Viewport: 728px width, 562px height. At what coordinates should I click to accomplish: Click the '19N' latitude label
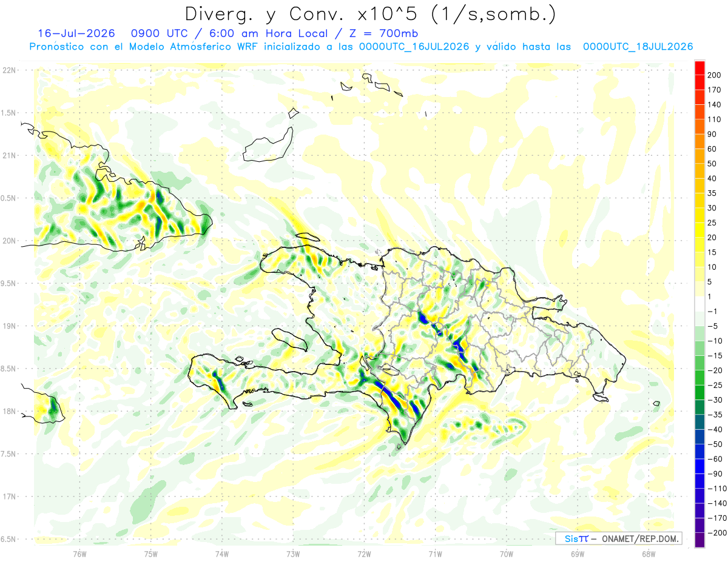click(9, 326)
